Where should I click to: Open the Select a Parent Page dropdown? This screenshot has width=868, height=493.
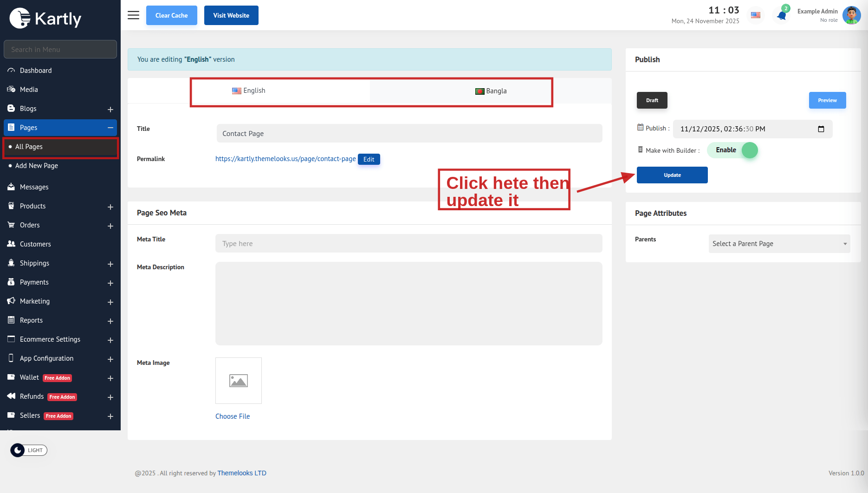coord(779,244)
